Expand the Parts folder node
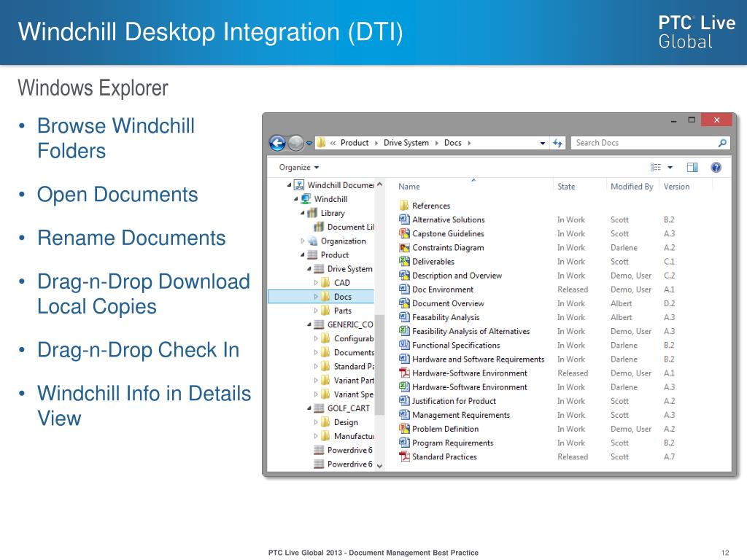Viewport: 747px width, 560px height. [x=315, y=311]
